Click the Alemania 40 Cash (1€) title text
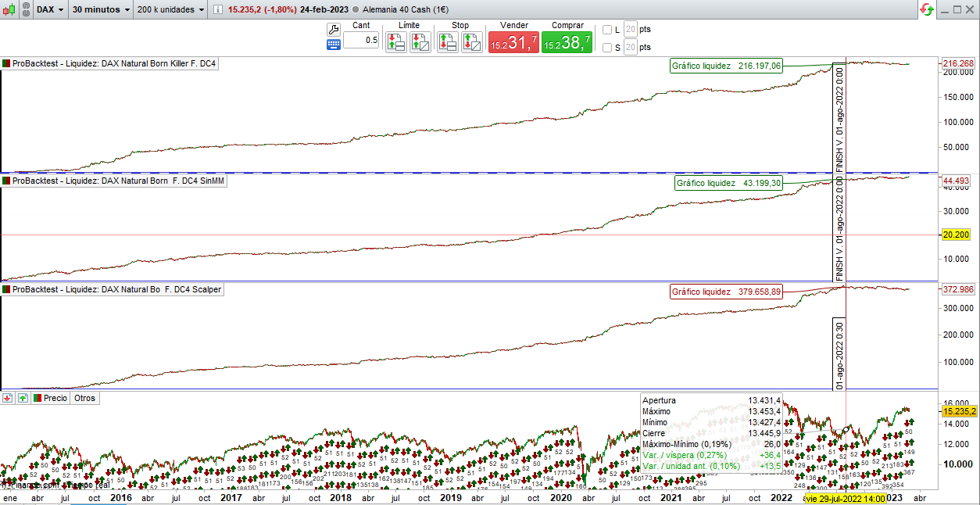Viewport: 980px width, 505px height. pos(406,9)
